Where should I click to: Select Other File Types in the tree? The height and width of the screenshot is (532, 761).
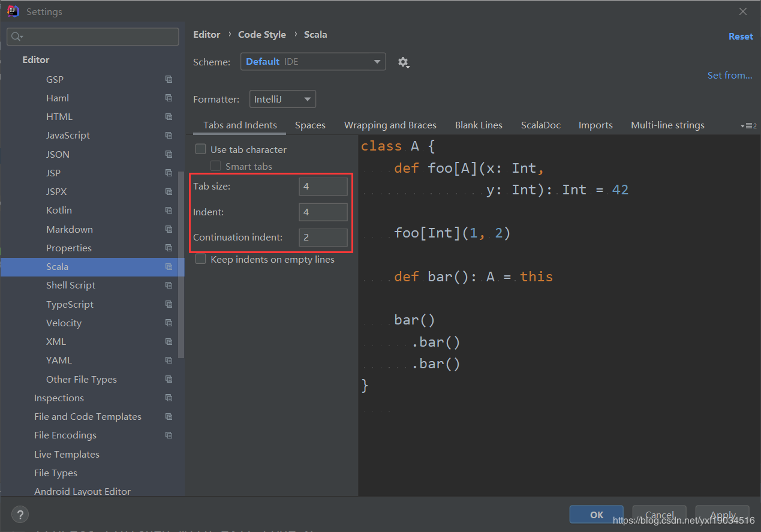[x=82, y=379]
